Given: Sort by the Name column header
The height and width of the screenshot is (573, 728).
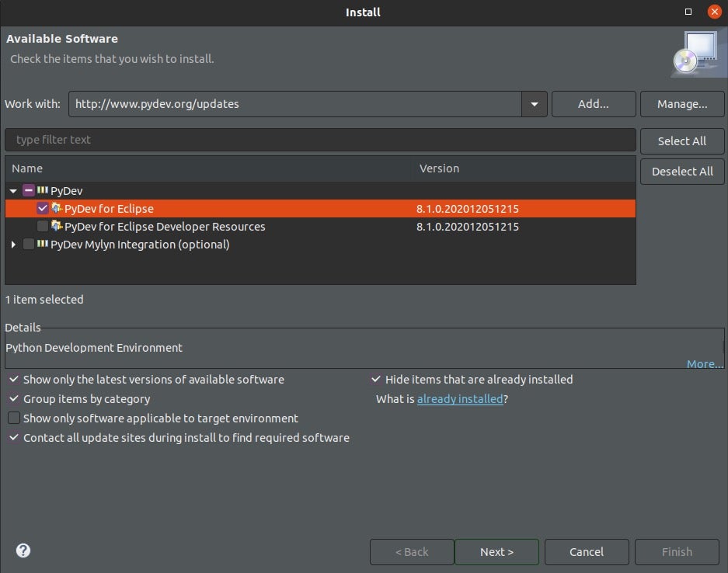Looking at the screenshot, I should point(27,168).
